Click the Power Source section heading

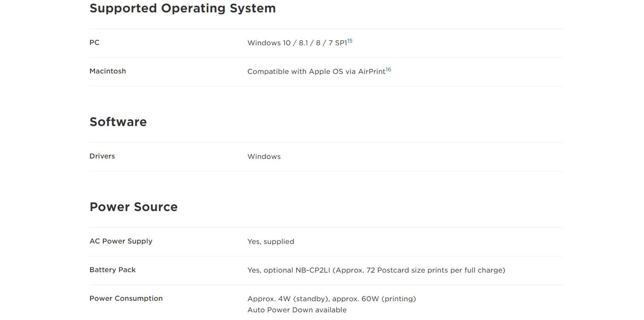coord(133,207)
